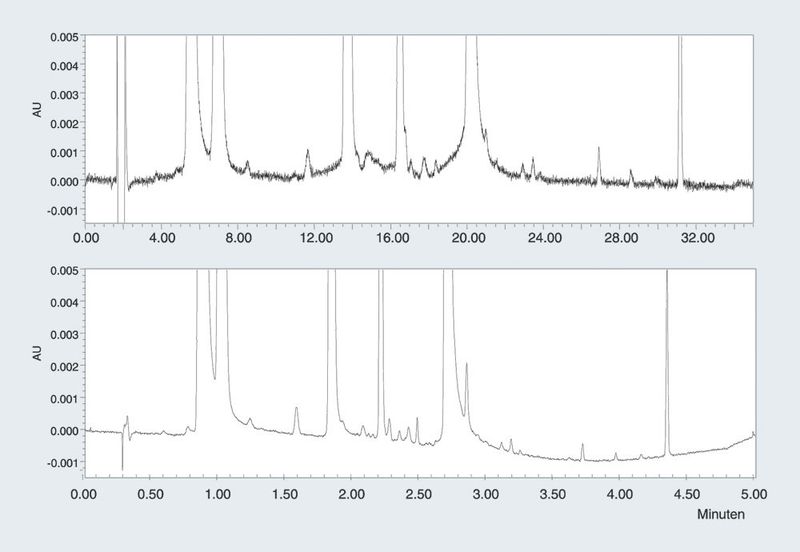
Task: Click the 2.50 x-axis tick label
Action: pyautogui.click(x=419, y=494)
